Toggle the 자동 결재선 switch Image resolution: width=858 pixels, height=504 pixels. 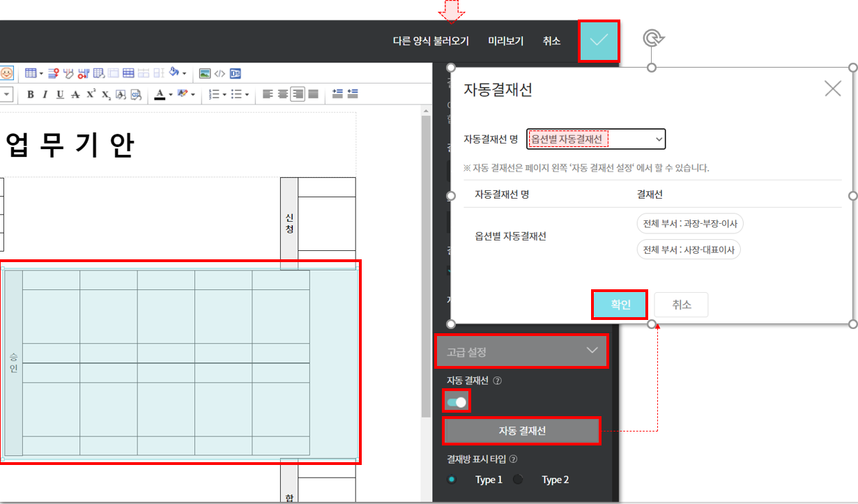click(457, 402)
